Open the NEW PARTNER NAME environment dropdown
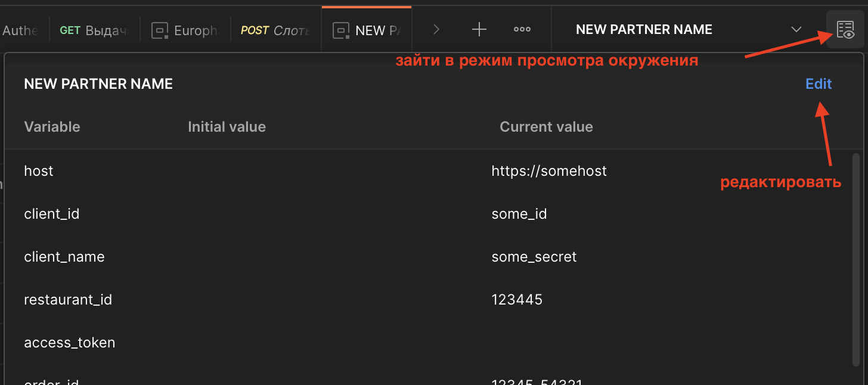The height and width of the screenshot is (385, 868). (x=644, y=30)
